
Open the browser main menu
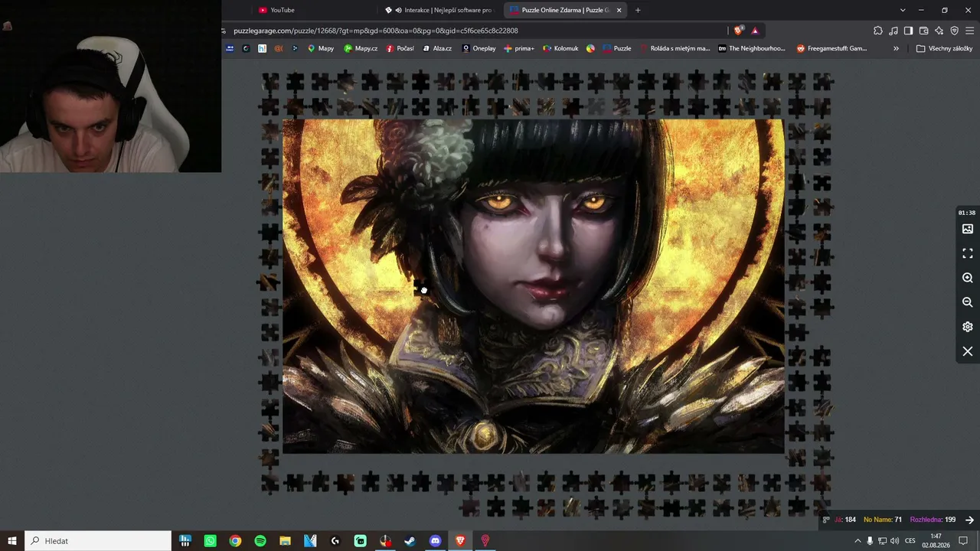[x=970, y=31]
